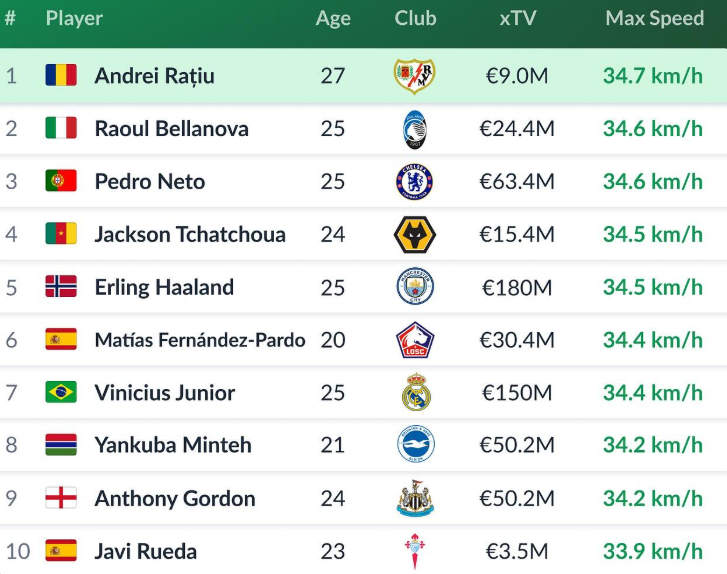The height and width of the screenshot is (574, 727).
Task: Click the Brighton club crest
Action: (415, 445)
